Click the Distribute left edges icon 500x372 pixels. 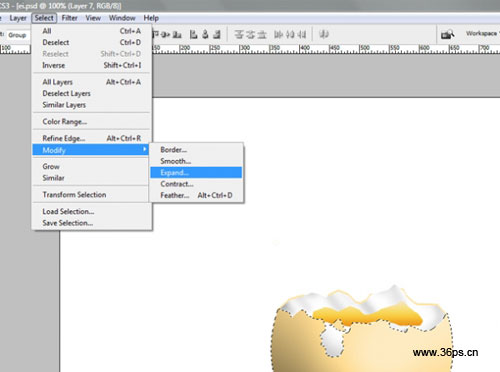pyautogui.click(x=278, y=34)
